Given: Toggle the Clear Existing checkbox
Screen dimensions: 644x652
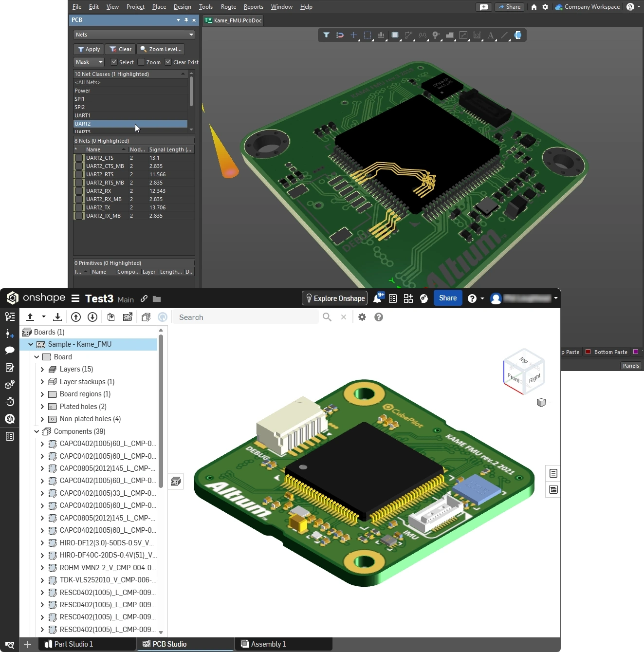Looking at the screenshot, I should (x=168, y=62).
